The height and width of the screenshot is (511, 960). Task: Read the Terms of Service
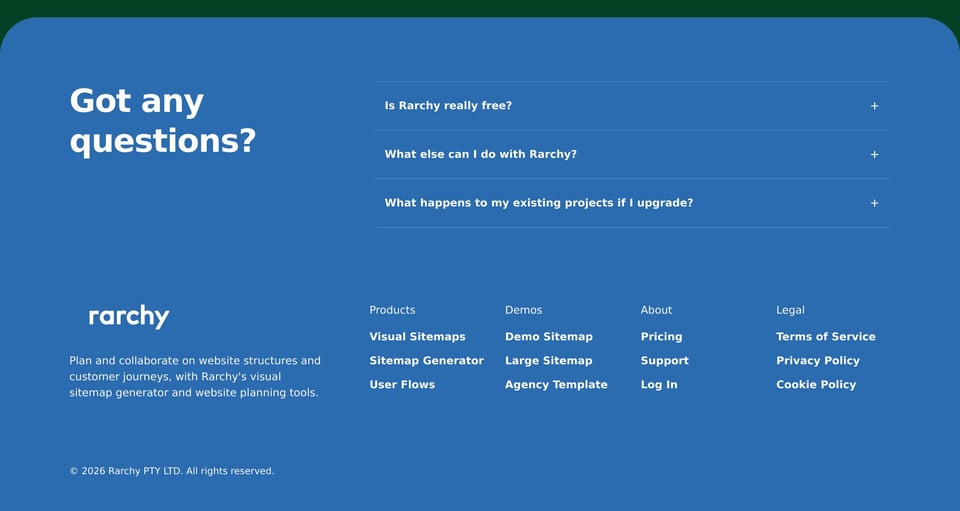pos(825,337)
